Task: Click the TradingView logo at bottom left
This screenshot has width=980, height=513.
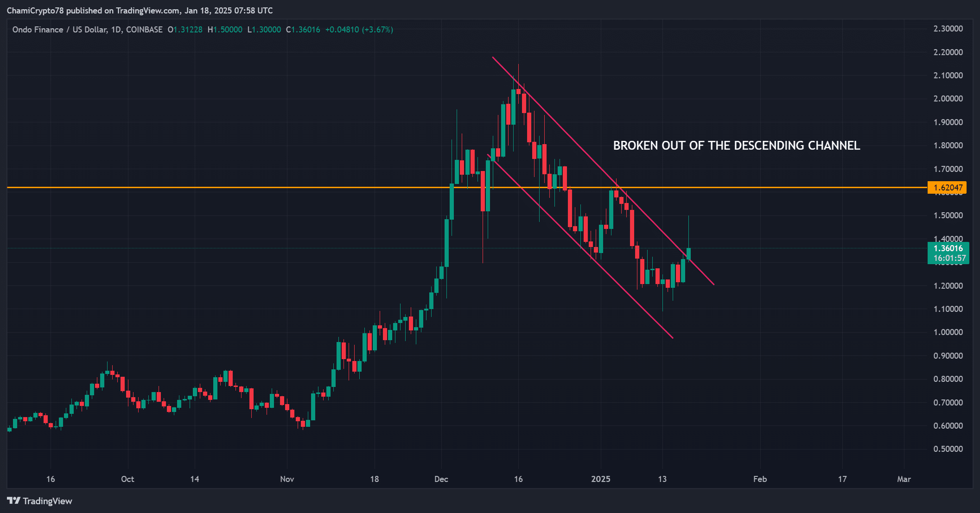Action: (x=40, y=501)
